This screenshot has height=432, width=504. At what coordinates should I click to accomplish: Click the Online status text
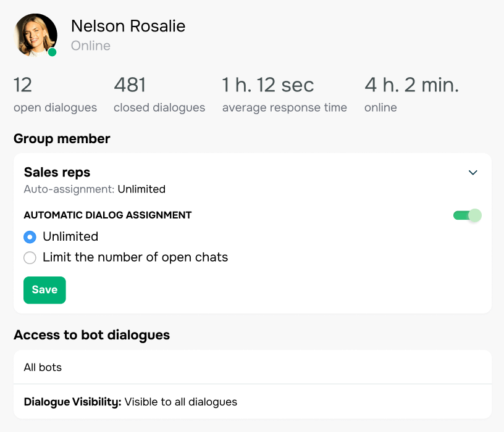[90, 45]
